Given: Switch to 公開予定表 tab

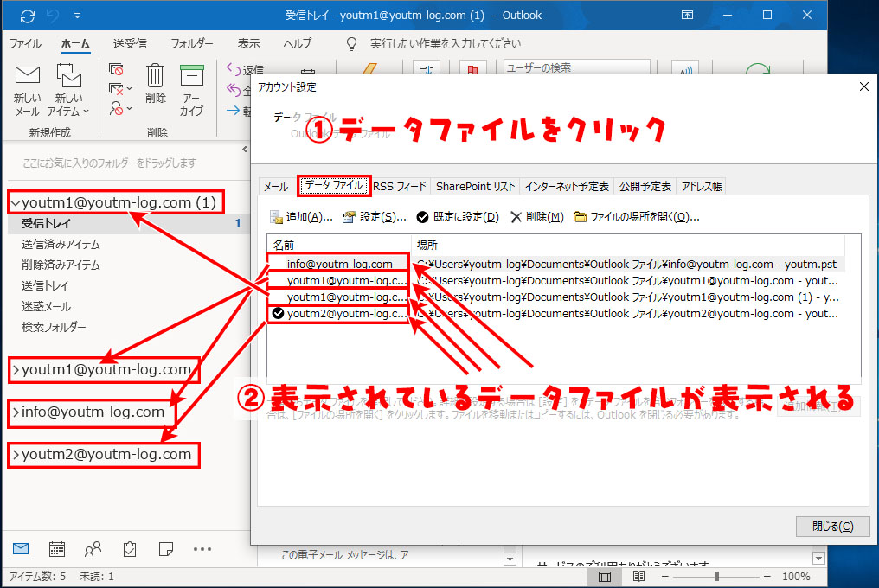Looking at the screenshot, I should tap(645, 187).
